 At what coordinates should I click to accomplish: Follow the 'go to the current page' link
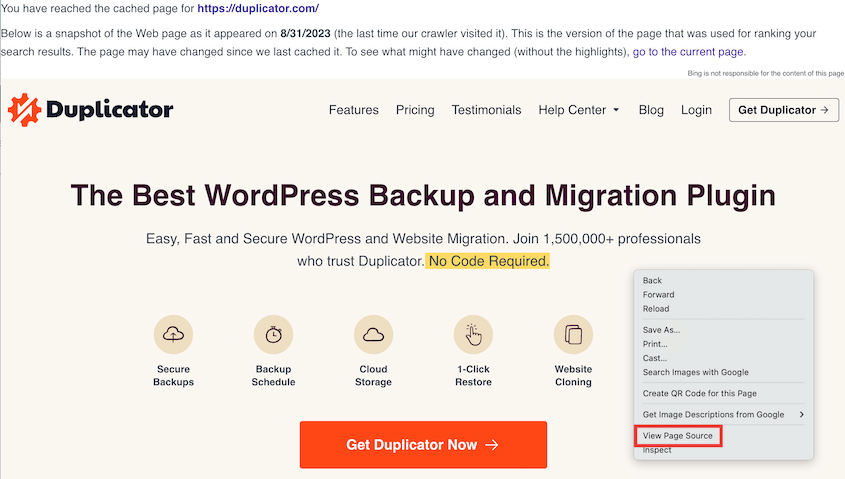[x=689, y=52]
